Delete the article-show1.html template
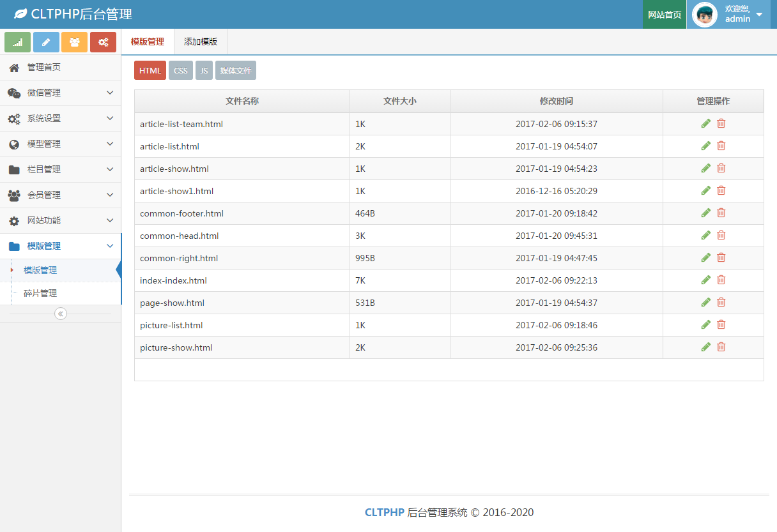 [721, 190]
